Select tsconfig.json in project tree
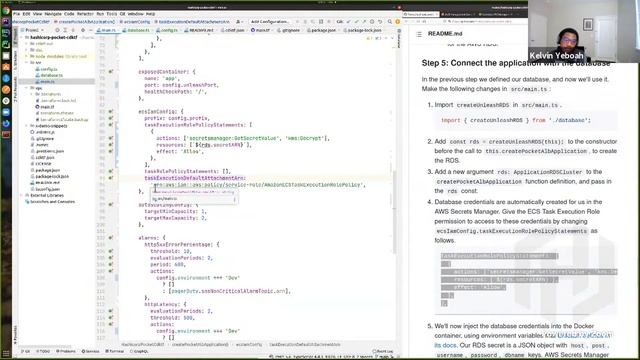 point(48,189)
